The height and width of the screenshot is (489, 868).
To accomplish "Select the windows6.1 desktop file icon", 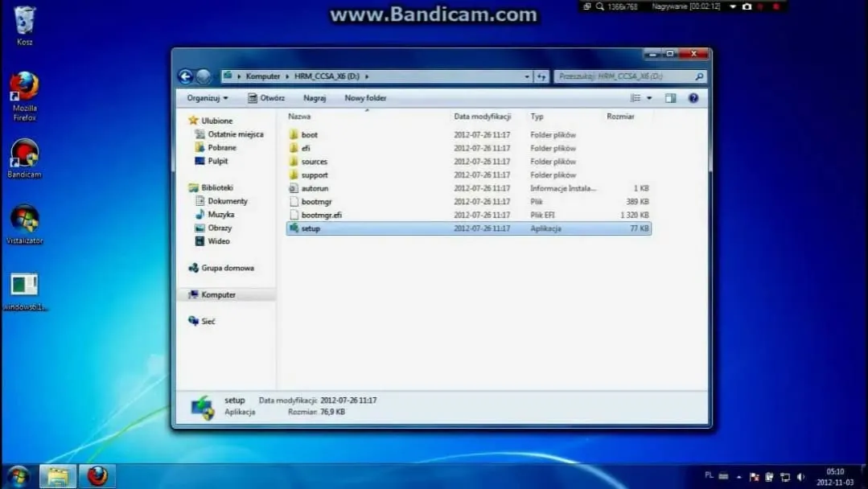I will tap(24, 291).
